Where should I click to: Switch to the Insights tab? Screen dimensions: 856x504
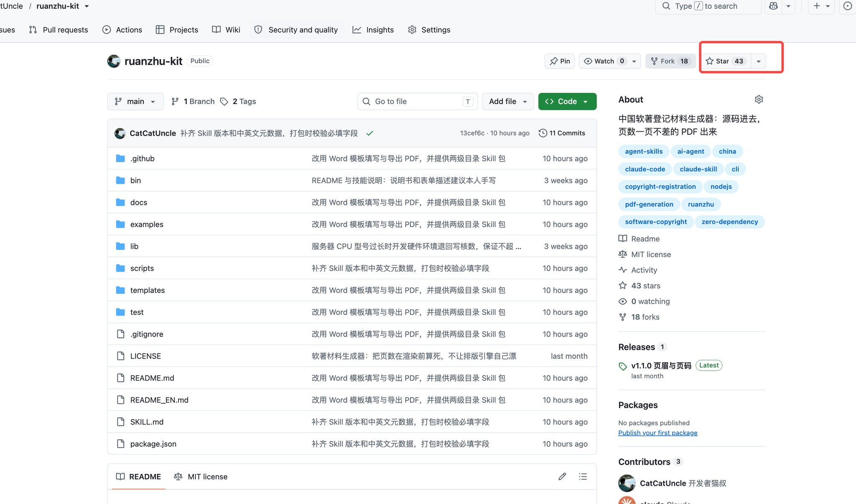click(373, 30)
